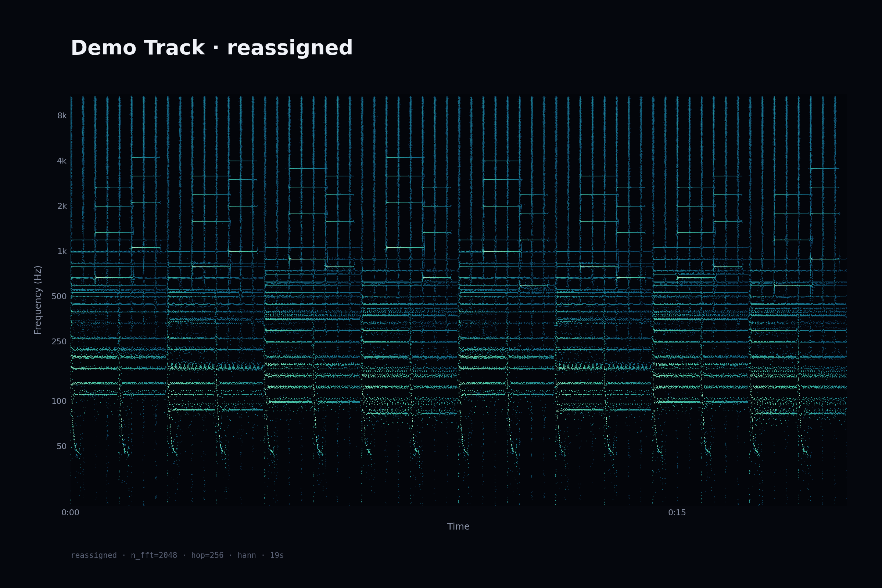Click the 500 frequency axis label

(59, 297)
